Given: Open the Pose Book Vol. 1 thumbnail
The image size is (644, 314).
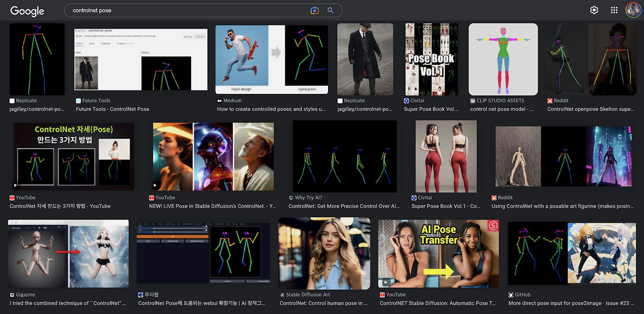Looking at the screenshot, I should coord(431,59).
